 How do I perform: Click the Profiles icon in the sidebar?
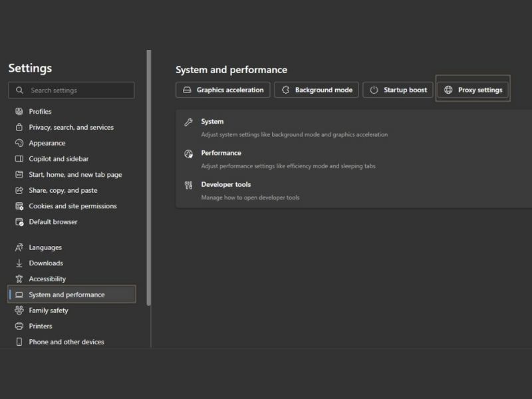19,111
